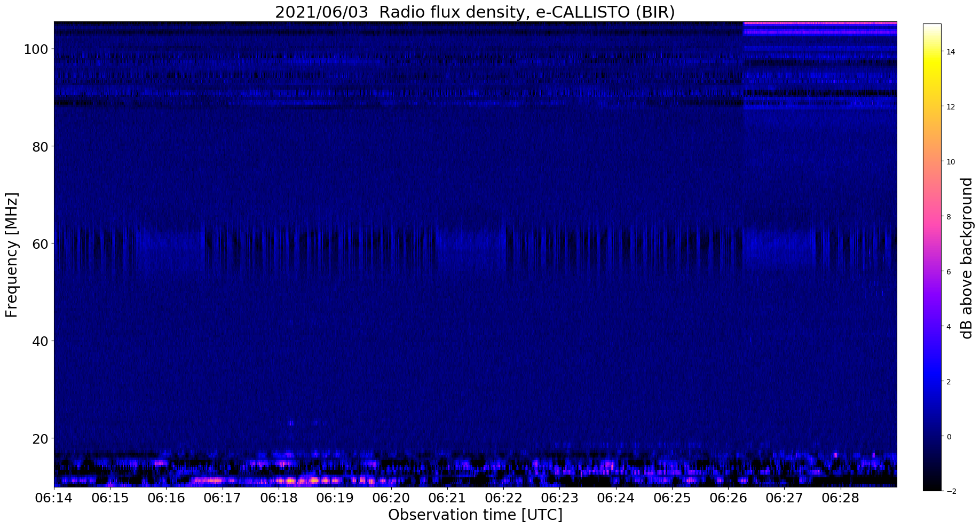
Task: Click the 06:18 time tick label
Action: (x=279, y=498)
